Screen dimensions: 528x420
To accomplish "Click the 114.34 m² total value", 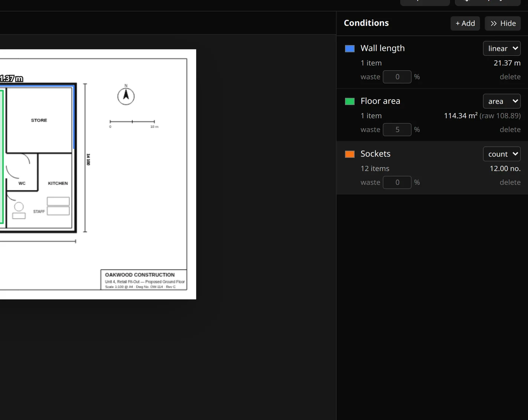I will (460, 116).
